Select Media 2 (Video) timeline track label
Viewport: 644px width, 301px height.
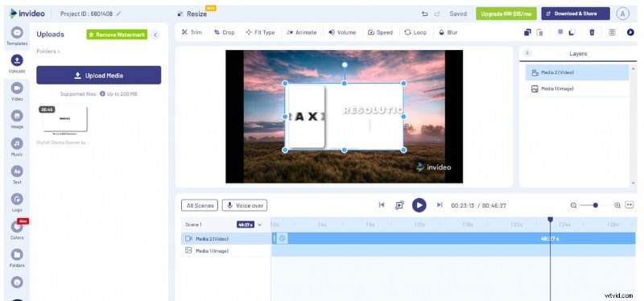[226, 238]
